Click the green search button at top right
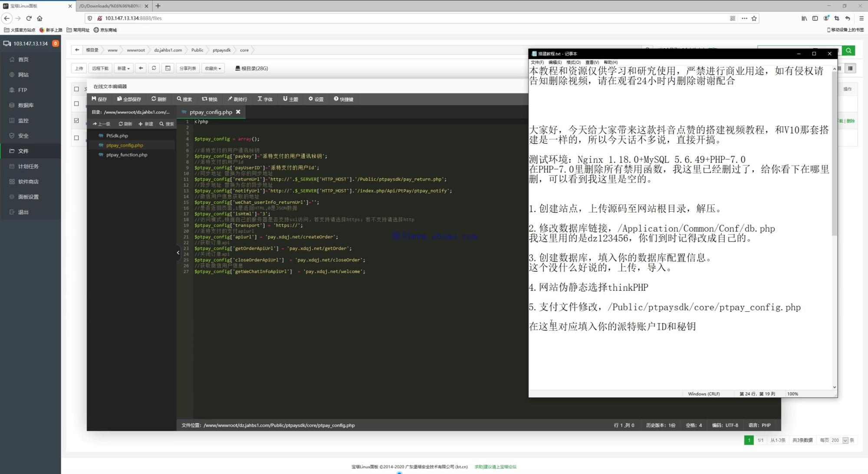Screen dimensions: 868x474 [x=848, y=50]
